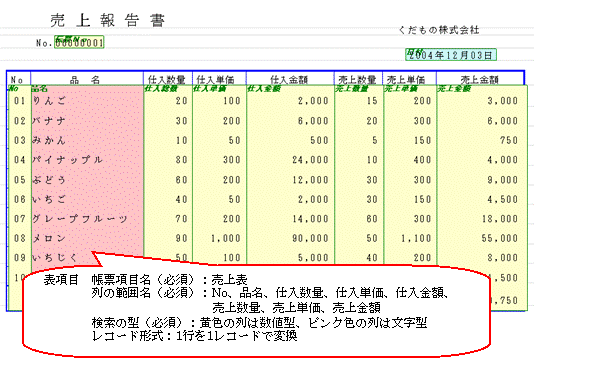This screenshot has width=604, height=378.
Task: Select バナナ sales quantity 20
Action: [372, 121]
